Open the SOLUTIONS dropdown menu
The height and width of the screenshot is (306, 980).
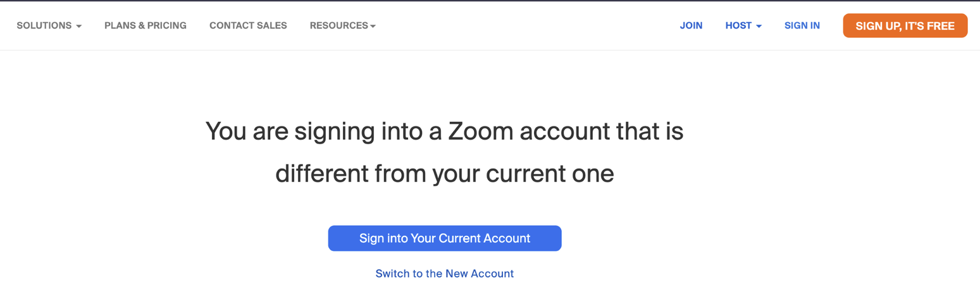tap(44, 26)
